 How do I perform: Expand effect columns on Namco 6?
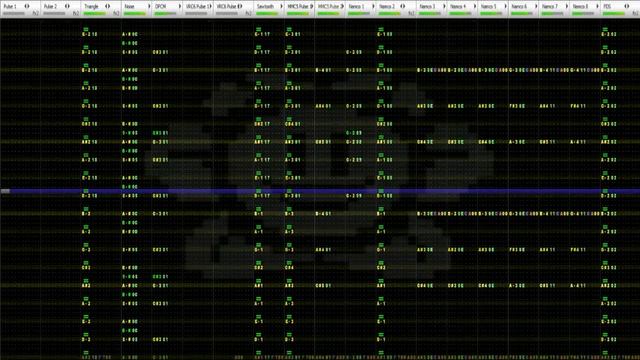coord(536,6)
